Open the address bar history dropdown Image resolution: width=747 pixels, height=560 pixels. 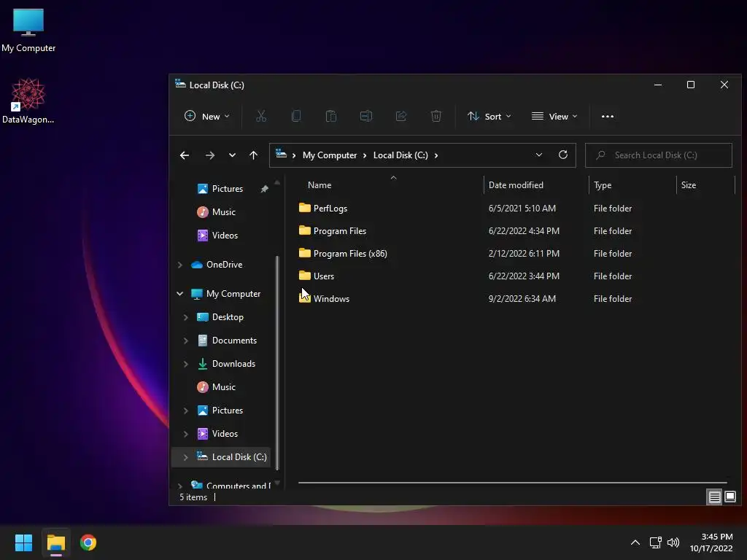point(539,155)
